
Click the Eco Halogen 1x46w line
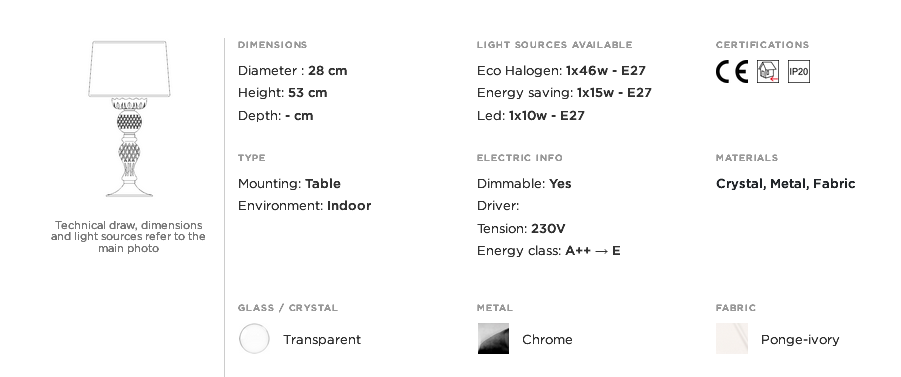[561, 71]
